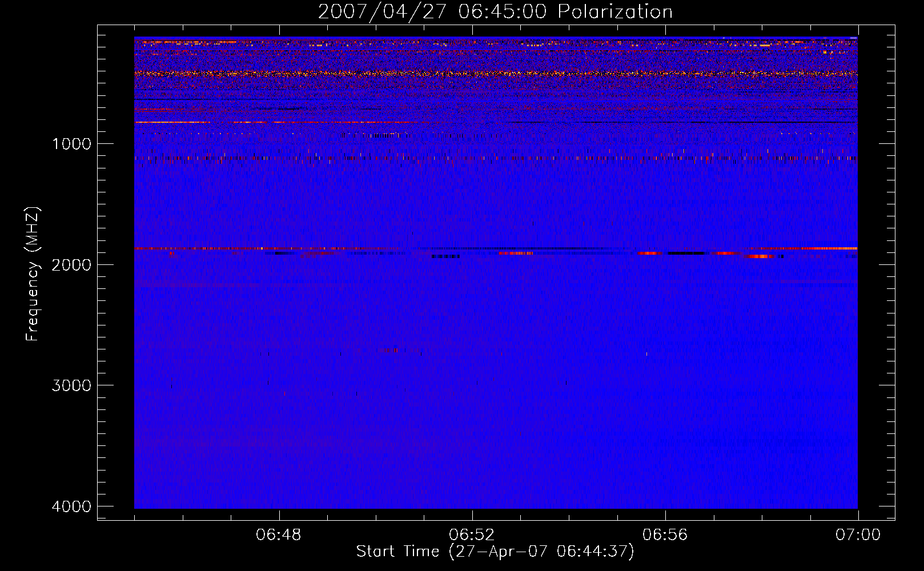Click the 06:52 time tick label
This screenshot has height=571, width=924.
point(472,535)
